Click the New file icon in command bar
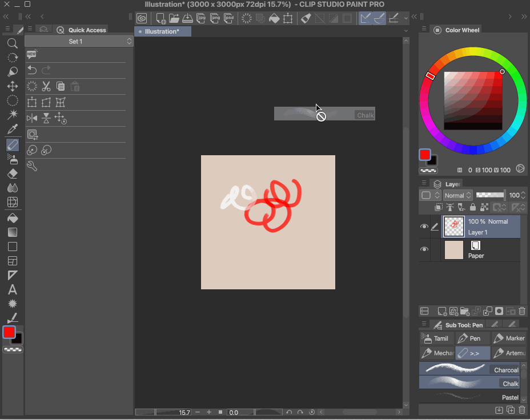The width and height of the screenshot is (530, 420). click(x=160, y=18)
